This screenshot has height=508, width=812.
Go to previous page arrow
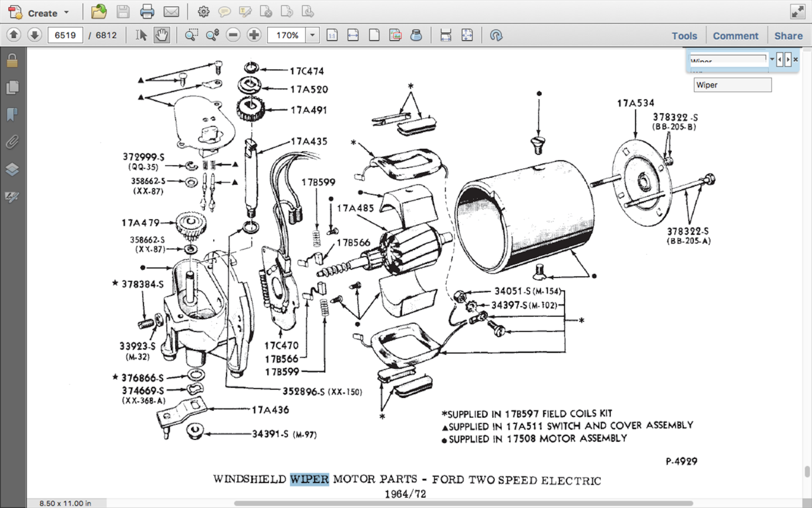tap(14, 35)
